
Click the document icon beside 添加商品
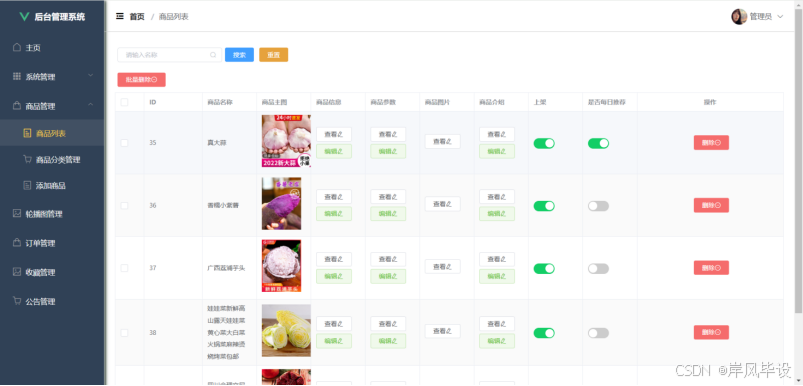[27, 186]
